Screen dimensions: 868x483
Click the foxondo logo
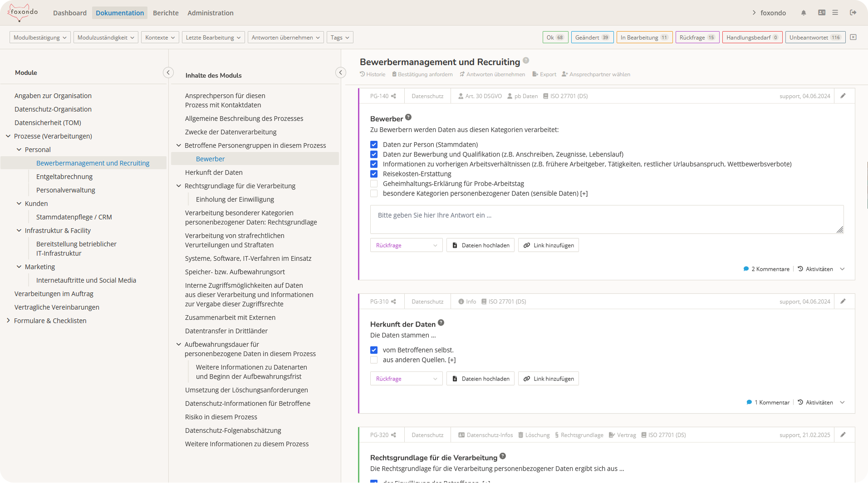(23, 12)
